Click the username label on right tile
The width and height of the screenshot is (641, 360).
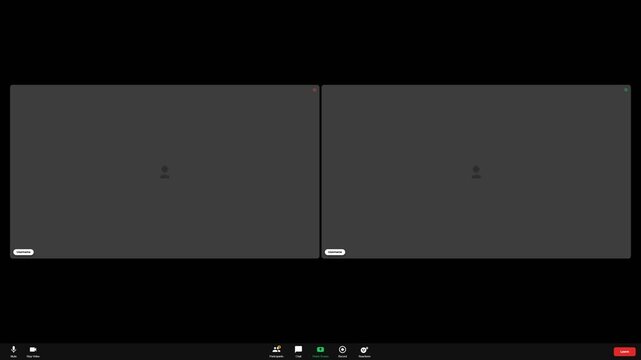[335, 252]
